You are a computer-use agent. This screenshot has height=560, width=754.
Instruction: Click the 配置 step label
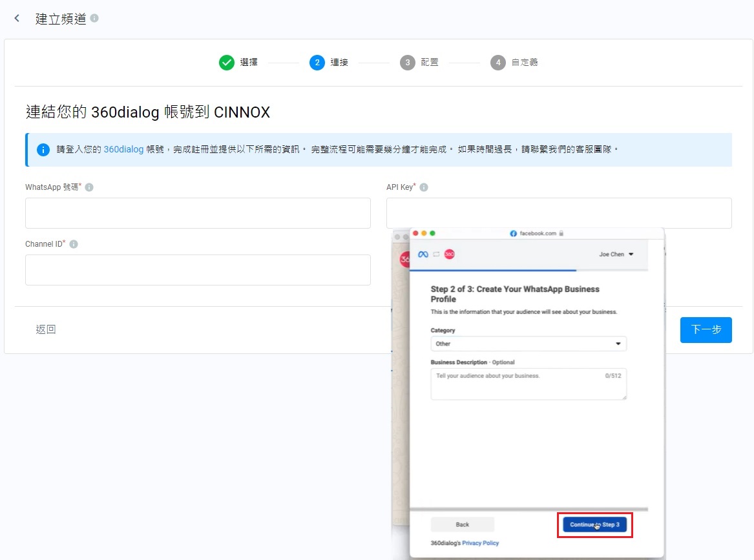click(x=430, y=63)
